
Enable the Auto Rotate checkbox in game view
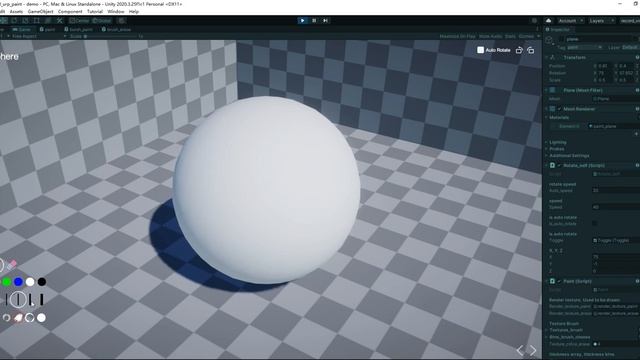coord(480,50)
